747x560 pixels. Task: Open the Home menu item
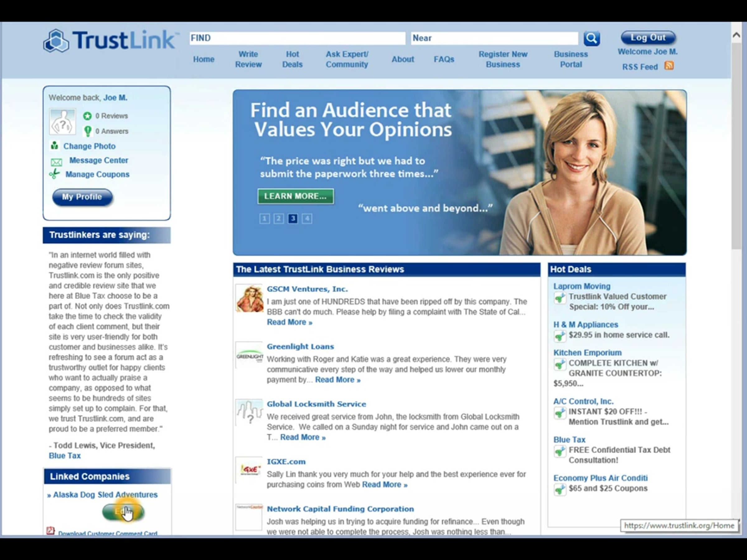[x=204, y=59]
